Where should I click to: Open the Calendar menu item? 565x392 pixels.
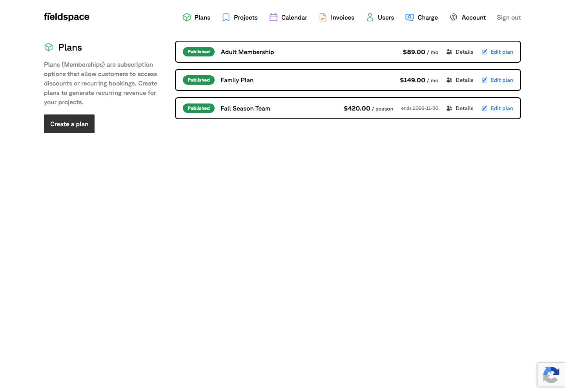click(x=288, y=17)
